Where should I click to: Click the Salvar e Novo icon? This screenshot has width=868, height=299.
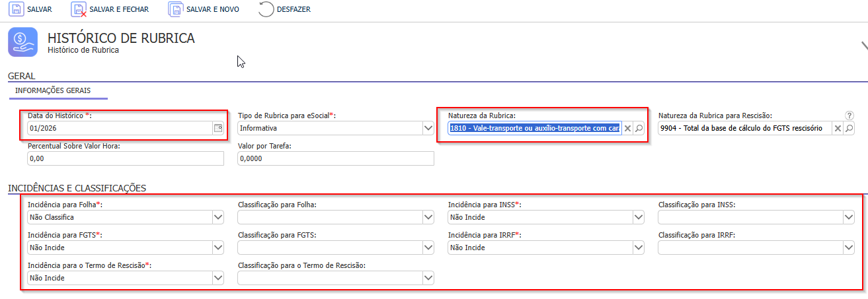click(x=175, y=9)
